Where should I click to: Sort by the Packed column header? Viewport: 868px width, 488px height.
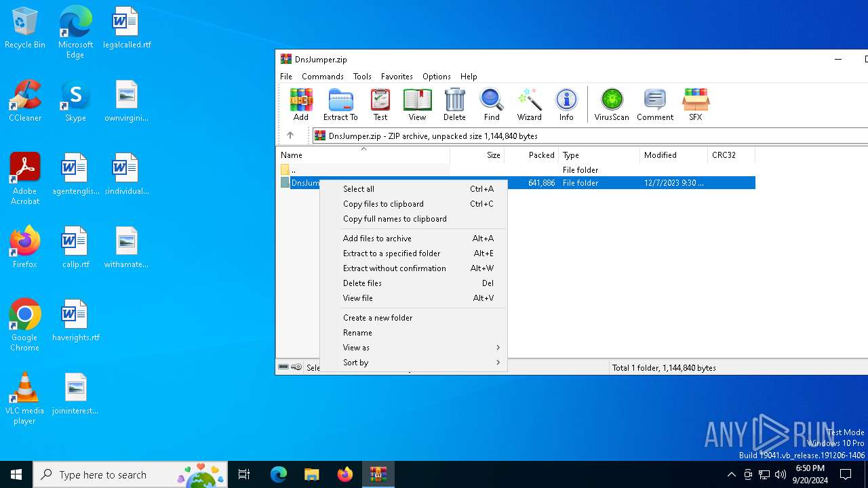click(532, 155)
